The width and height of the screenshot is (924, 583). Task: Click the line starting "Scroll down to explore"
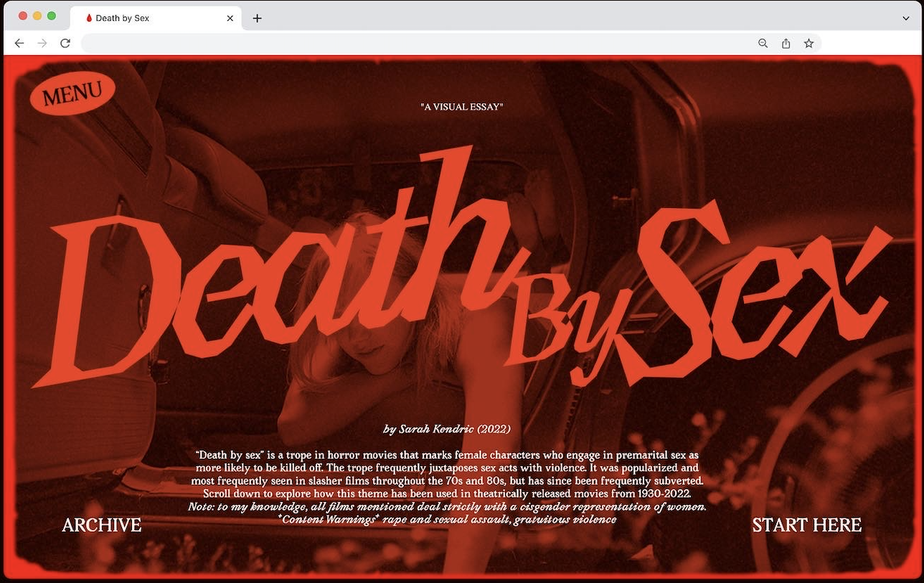[x=447, y=493]
